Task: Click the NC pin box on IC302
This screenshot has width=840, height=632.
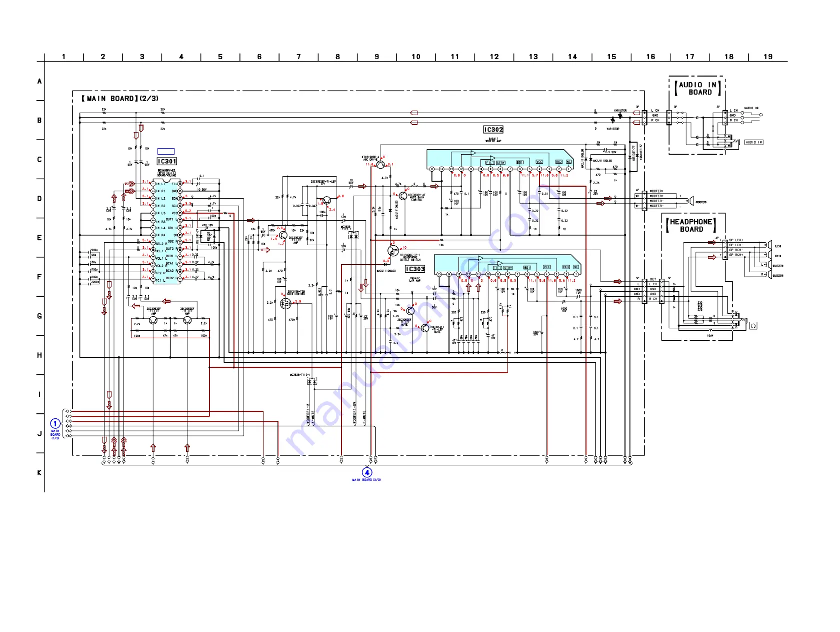Action: (568, 162)
